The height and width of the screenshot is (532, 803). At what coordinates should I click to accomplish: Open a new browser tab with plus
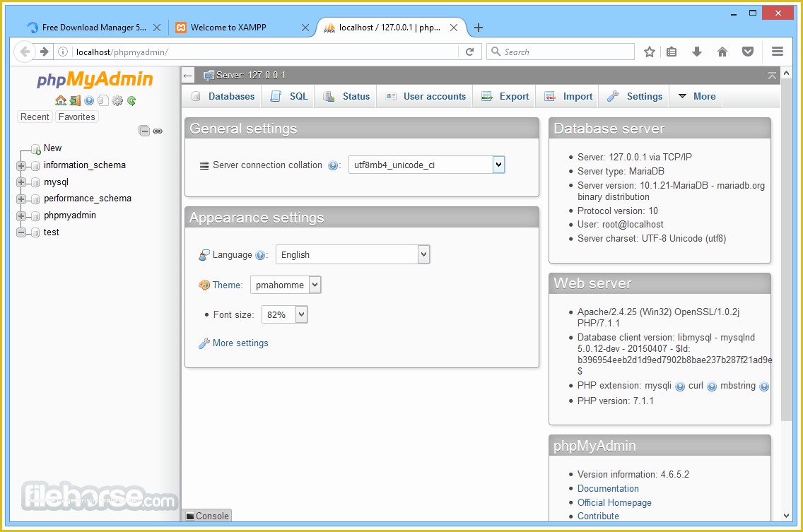[479, 28]
